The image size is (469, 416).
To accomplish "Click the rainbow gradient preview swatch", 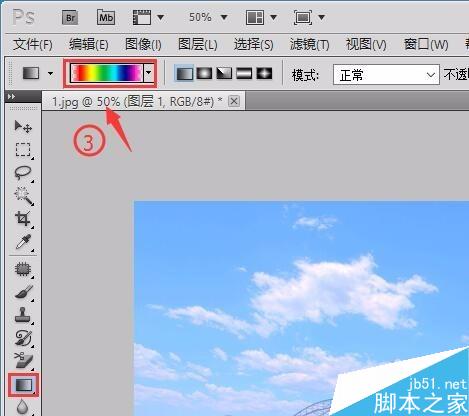I will (107, 73).
